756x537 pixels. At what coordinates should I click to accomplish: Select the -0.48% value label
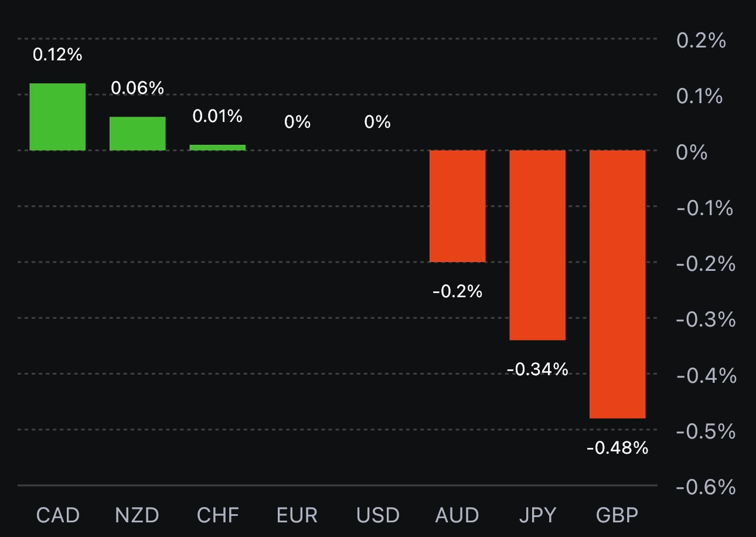point(617,448)
